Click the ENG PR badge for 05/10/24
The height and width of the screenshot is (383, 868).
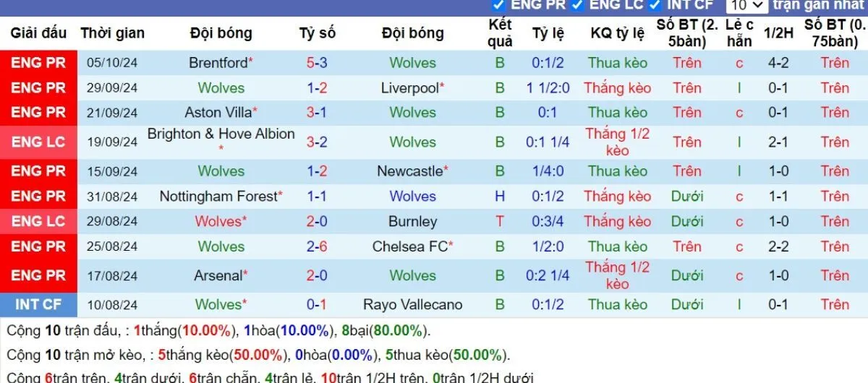click(38, 63)
